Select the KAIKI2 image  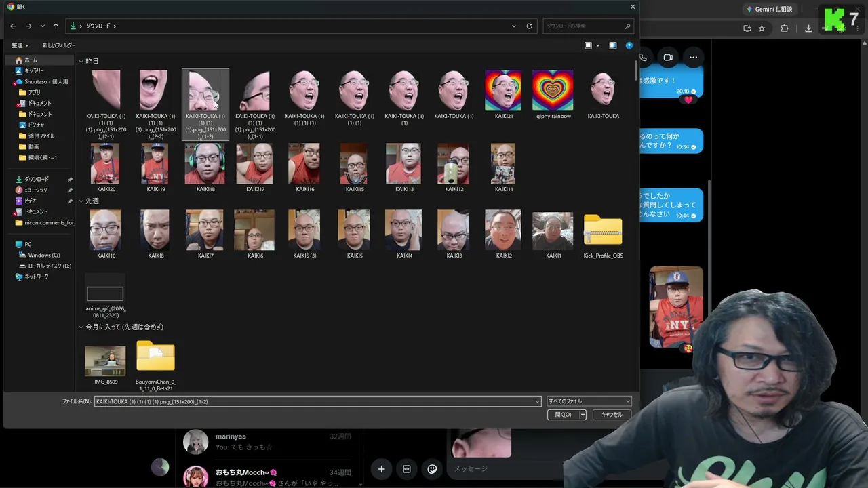tap(503, 234)
